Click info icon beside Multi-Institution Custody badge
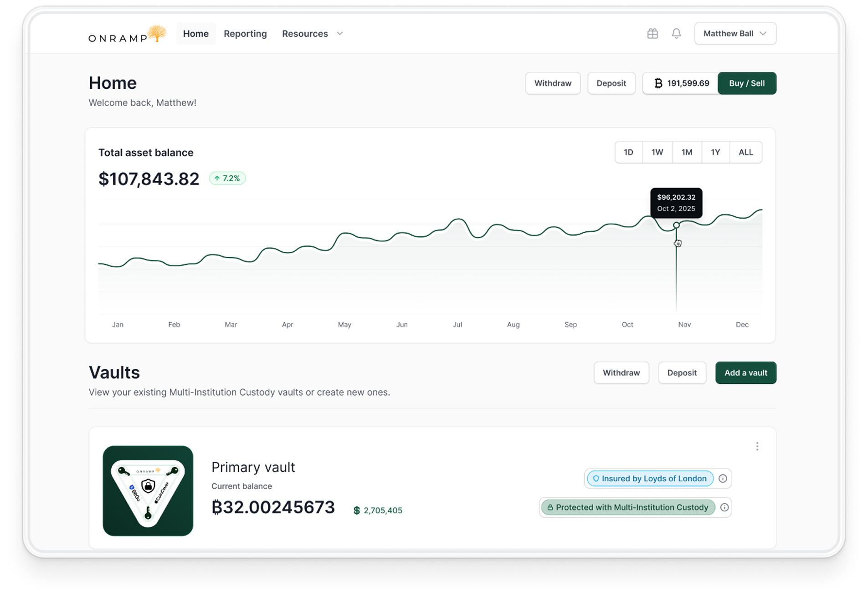The image size is (868, 597). click(724, 507)
